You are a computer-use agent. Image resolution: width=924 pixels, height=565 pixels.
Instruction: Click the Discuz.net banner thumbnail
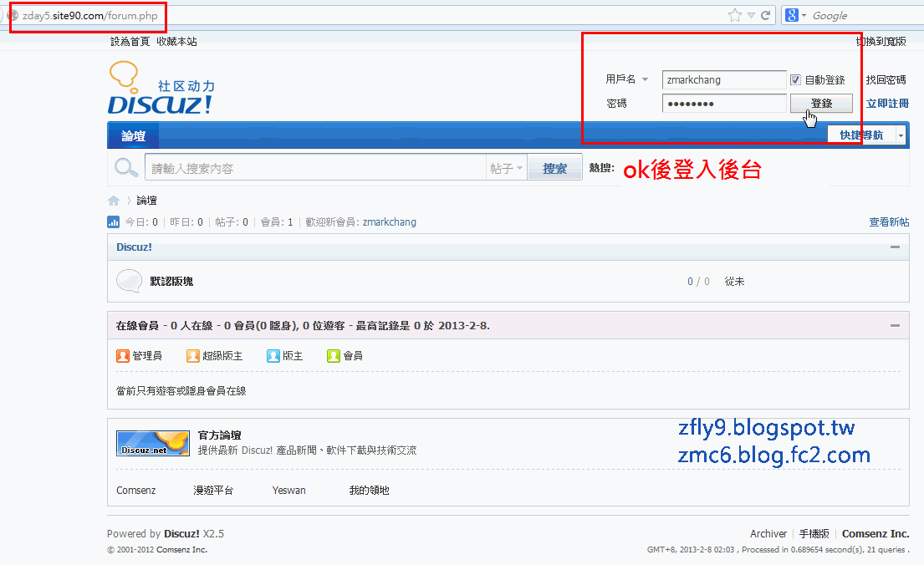click(153, 443)
